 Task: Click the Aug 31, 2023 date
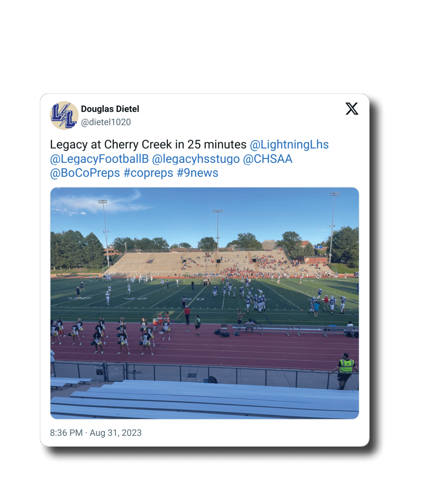click(x=115, y=433)
